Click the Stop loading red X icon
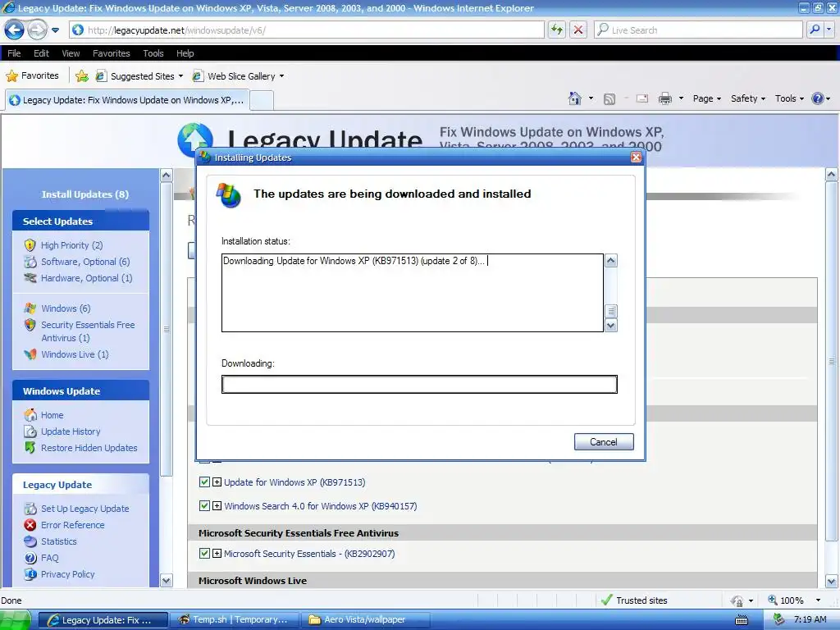This screenshot has width=840, height=630. (578, 30)
